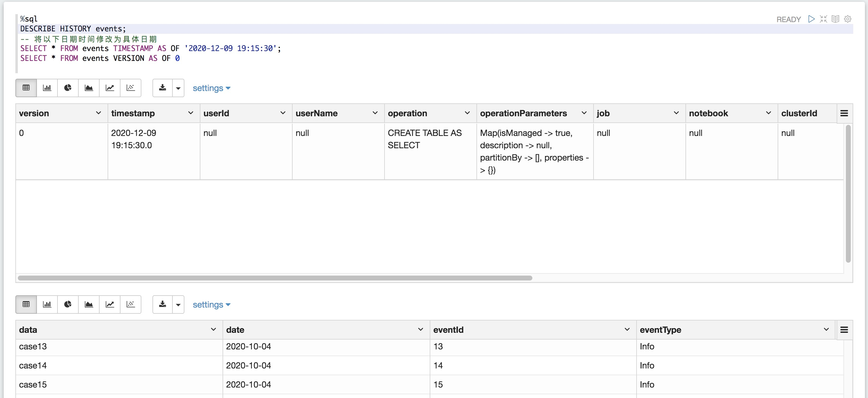Open the job column menu
The image size is (868, 398).
[676, 113]
